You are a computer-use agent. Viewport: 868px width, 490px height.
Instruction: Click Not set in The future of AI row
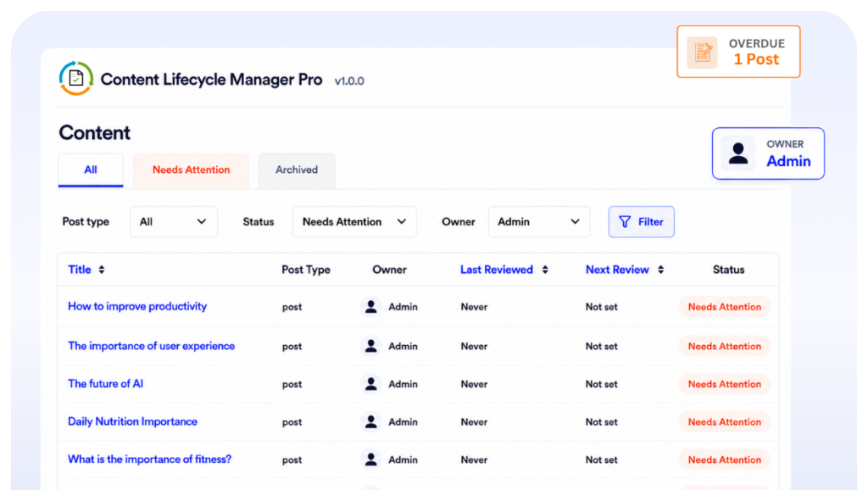coord(601,384)
